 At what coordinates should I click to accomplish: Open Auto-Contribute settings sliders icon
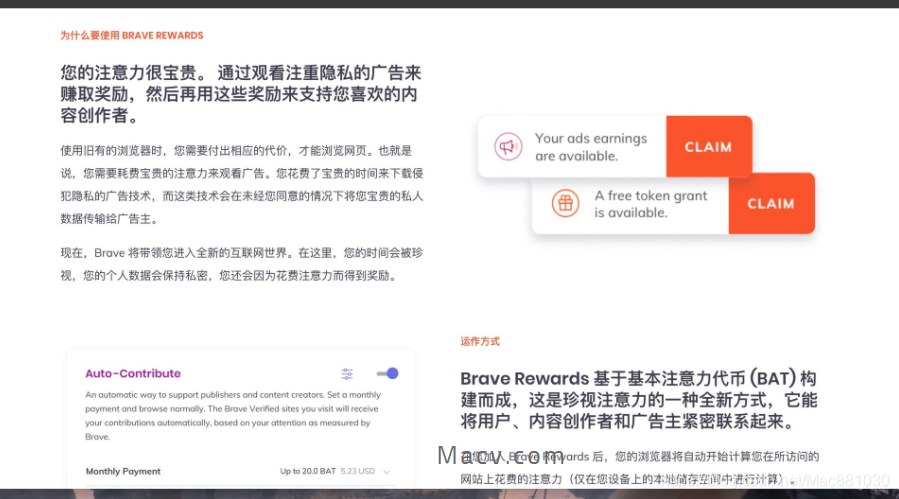[x=347, y=374]
